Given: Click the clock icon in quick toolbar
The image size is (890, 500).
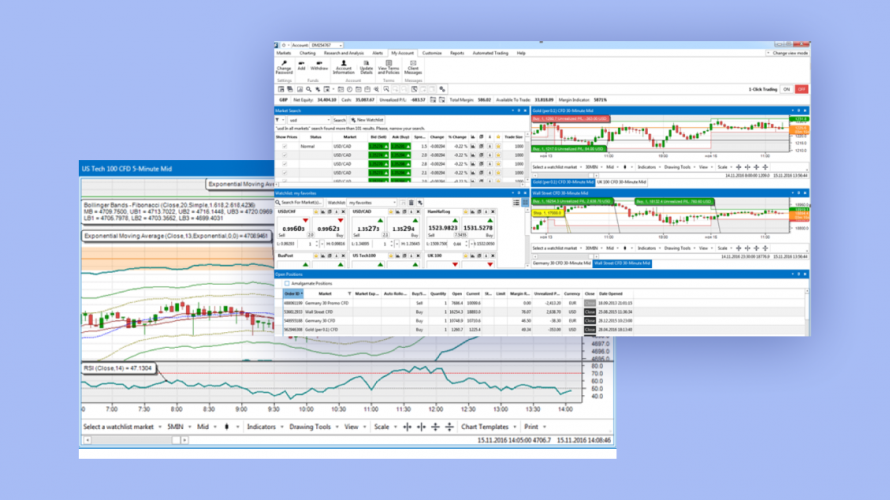Looking at the screenshot, I should (350, 89).
